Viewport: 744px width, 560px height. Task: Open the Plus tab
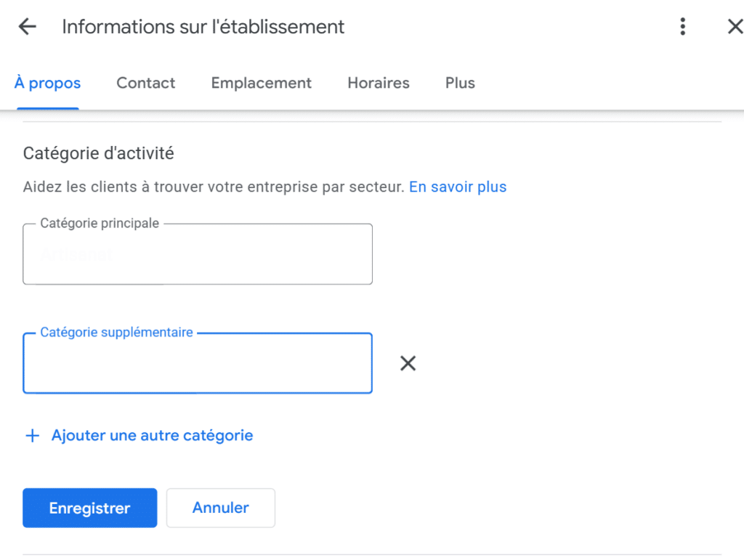pos(459,83)
